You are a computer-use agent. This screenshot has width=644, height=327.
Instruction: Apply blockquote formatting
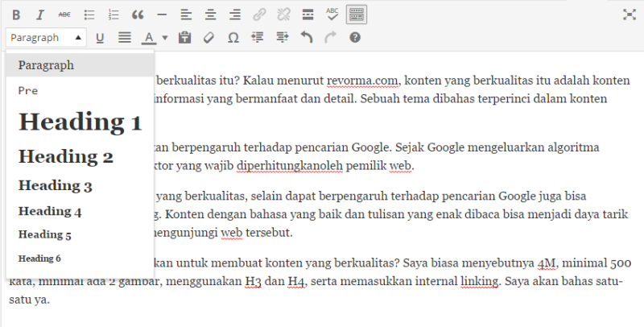click(138, 15)
